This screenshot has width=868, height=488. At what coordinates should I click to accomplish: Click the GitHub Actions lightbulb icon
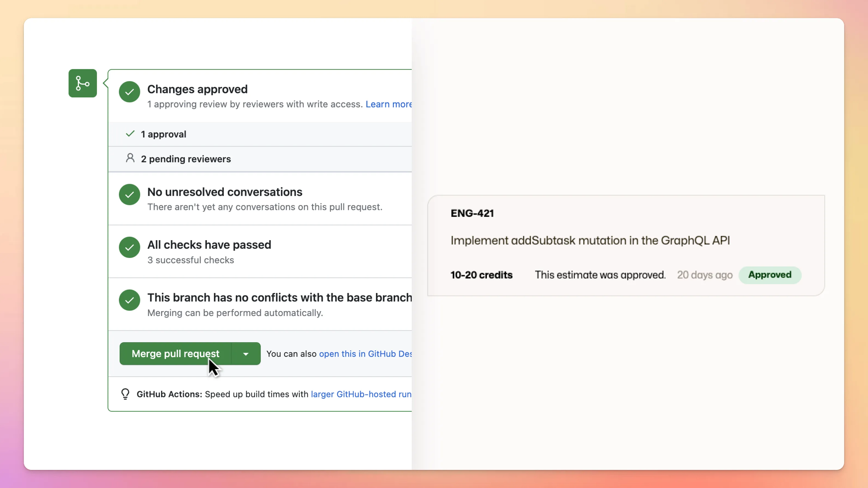(125, 394)
